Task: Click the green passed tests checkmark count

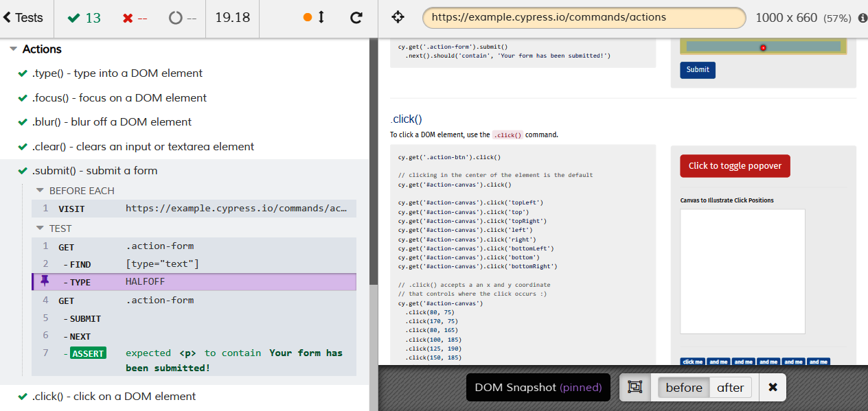Action: coord(84,18)
